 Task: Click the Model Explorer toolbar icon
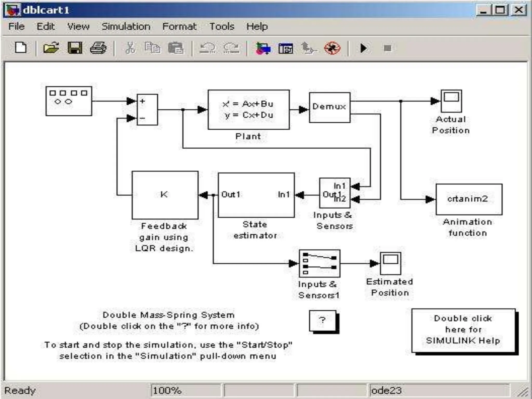point(285,48)
